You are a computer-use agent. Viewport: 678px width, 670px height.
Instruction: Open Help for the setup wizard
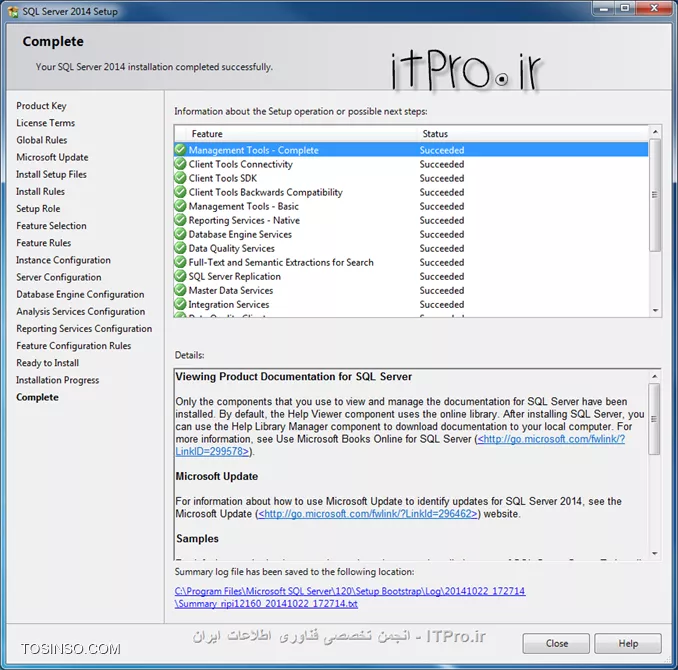tap(628, 643)
